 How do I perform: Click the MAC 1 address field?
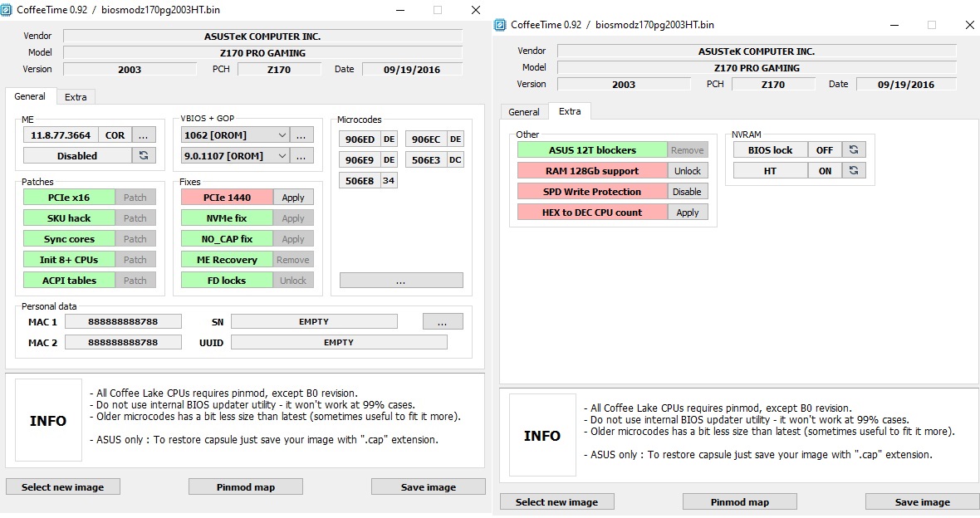point(123,321)
